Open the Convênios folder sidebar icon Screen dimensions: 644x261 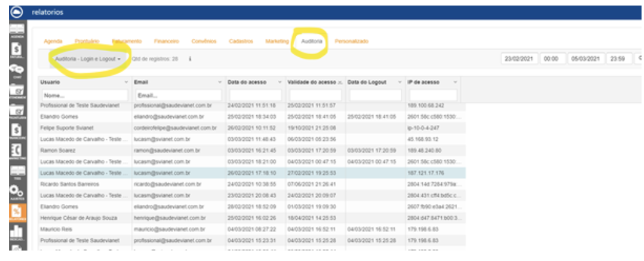point(17,90)
